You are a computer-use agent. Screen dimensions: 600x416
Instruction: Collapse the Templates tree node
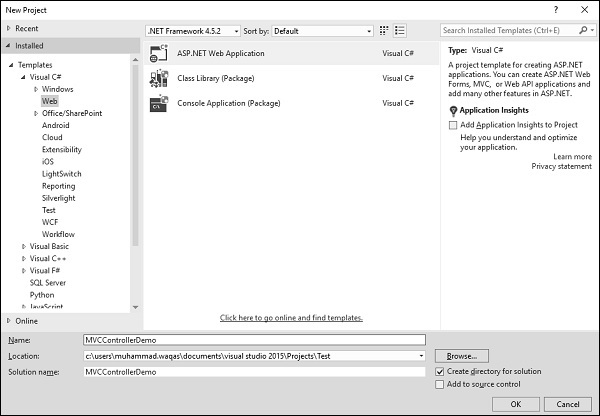tap(11, 65)
